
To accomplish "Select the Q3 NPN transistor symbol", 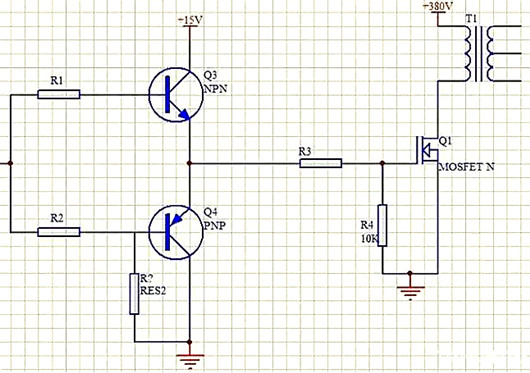I will point(176,95).
